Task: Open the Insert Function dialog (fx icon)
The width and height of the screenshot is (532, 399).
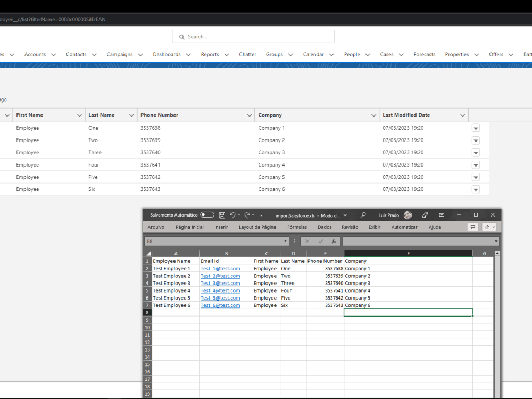Action: [x=334, y=240]
